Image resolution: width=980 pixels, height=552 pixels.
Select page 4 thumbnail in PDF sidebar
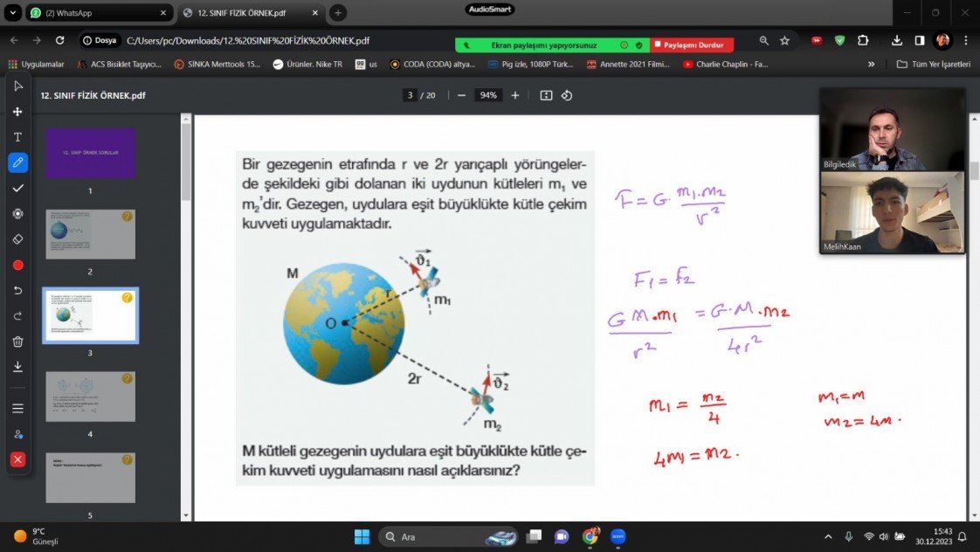pyautogui.click(x=90, y=396)
